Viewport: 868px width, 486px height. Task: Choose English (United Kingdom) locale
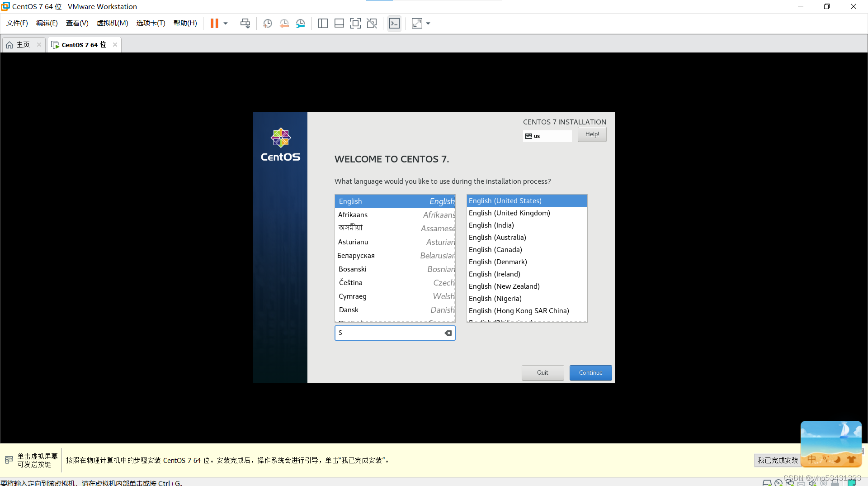[x=527, y=213]
